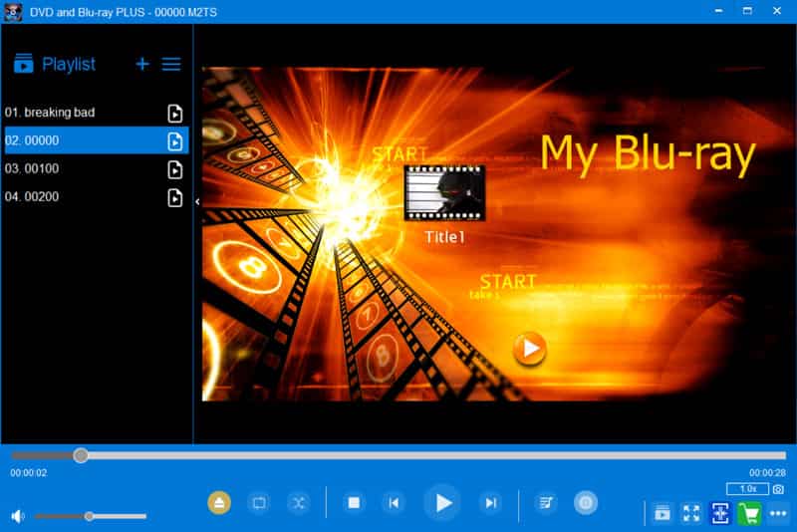Screen dimensions: 797x532
Task: Skip to the previous track
Action: pyautogui.click(x=395, y=503)
